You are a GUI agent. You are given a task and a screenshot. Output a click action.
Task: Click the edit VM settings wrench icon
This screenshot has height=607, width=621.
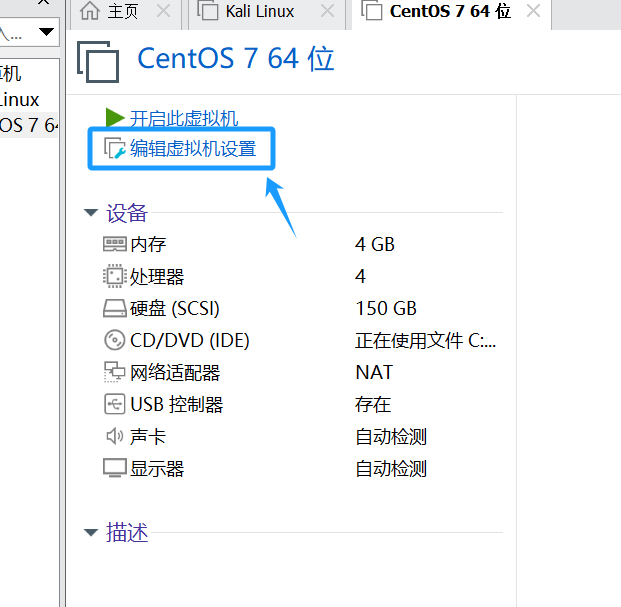(x=115, y=150)
